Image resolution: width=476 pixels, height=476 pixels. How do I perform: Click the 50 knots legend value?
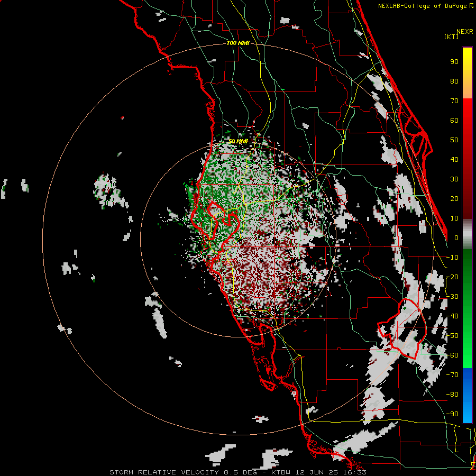click(454, 140)
